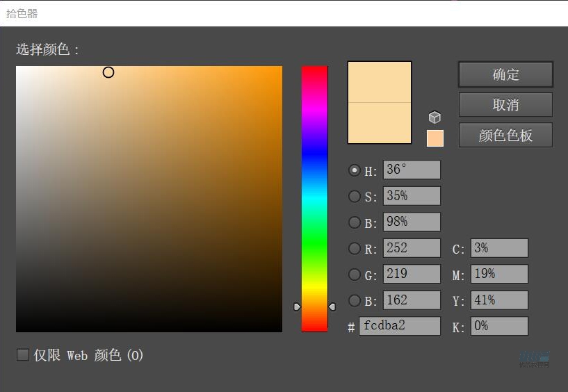Open the 颜色色板 color swatches

coord(505,136)
